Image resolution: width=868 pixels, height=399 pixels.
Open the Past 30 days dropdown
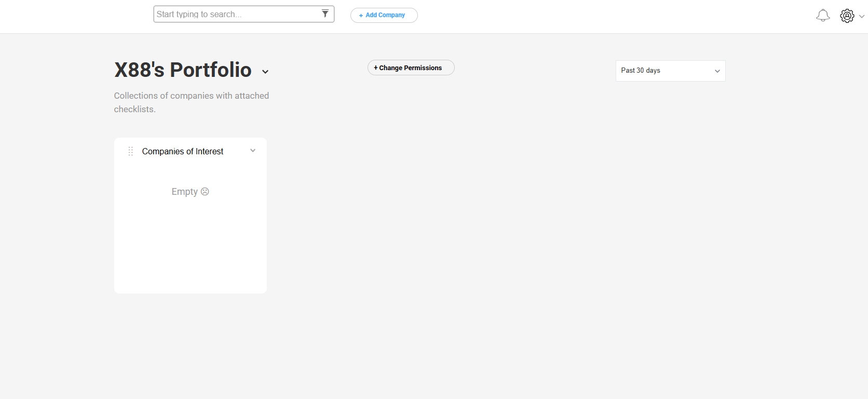pos(670,71)
